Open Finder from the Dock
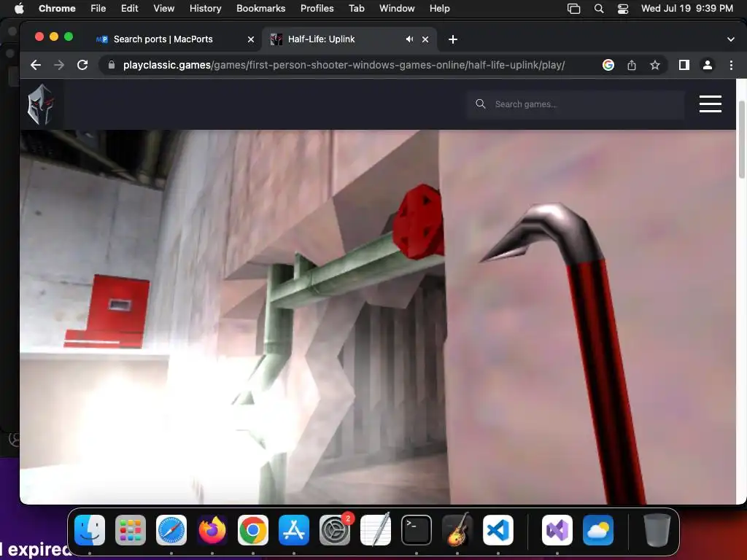Screen dimensions: 747x560 (x=90, y=529)
